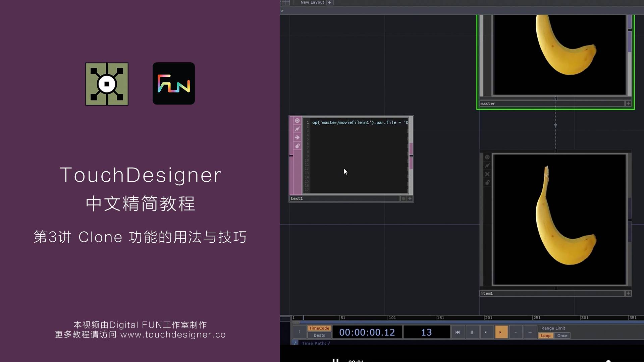644x362 pixels.
Task: Click the plus button on item1 node
Action: pyautogui.click(x=628, y=293)
